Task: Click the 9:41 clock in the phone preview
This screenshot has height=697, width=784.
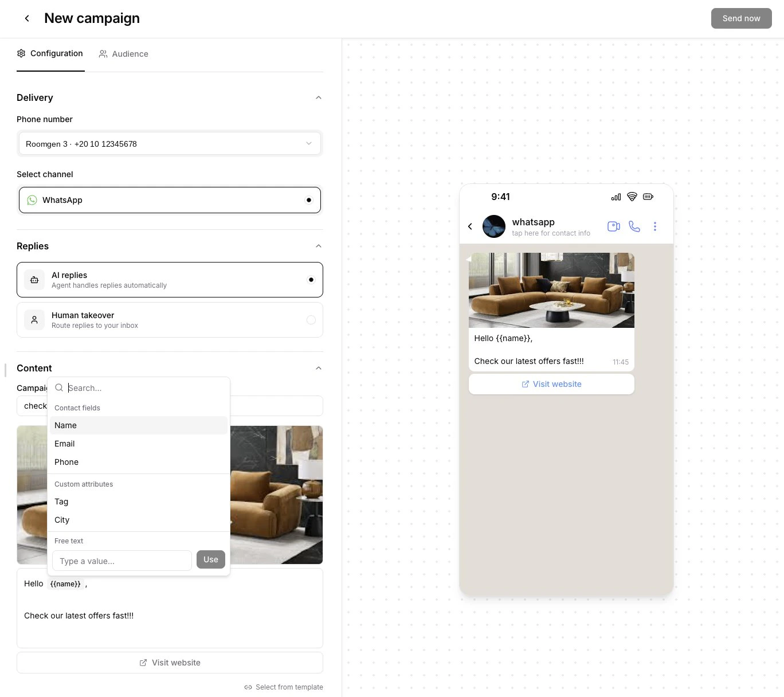Action: pos(500,197)
